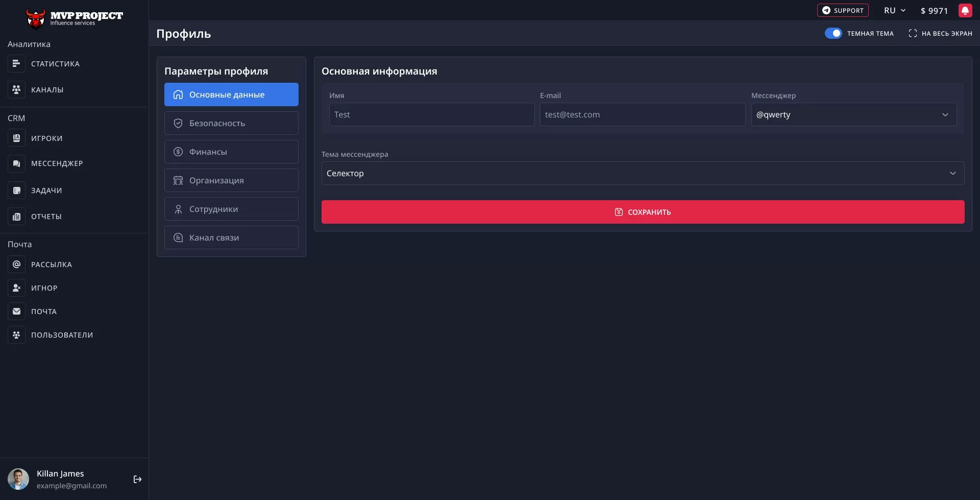The image size is (980, 500).
Task: Toggle the Темная тема switch
Action: pos(834,33)
